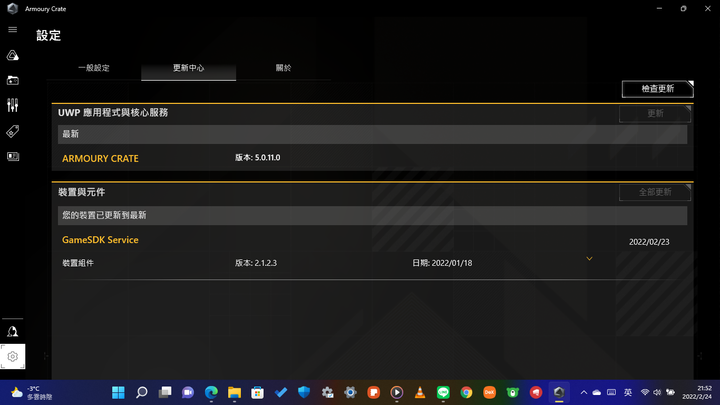Click the settings gear sidebar icon
Image resolution: width=720 pixels, height=405 pixels.
click(x=12, y=356)
